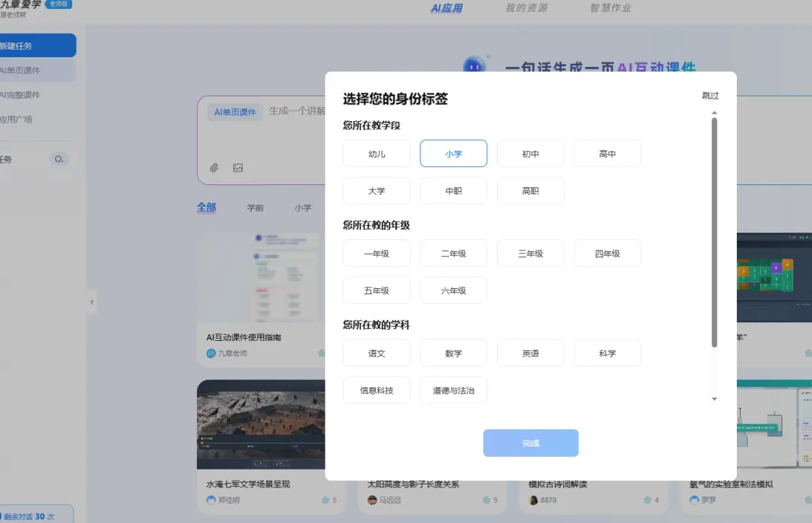
Task: Choose 二年级 as the grade
Action: click(x=453, y=254)
